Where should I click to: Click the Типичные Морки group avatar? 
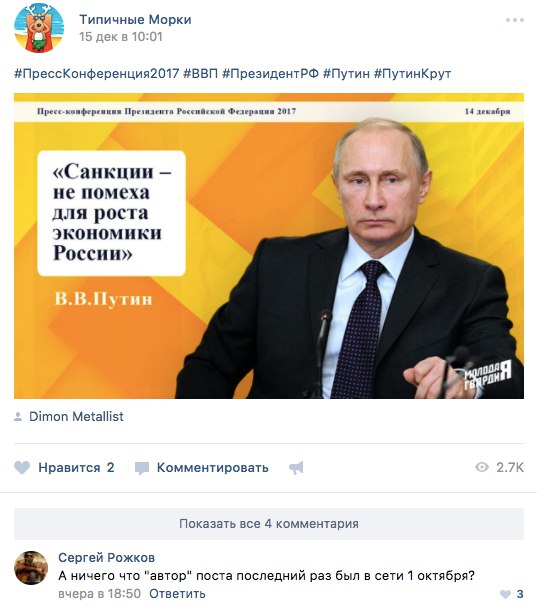click(x=38, y=28)
